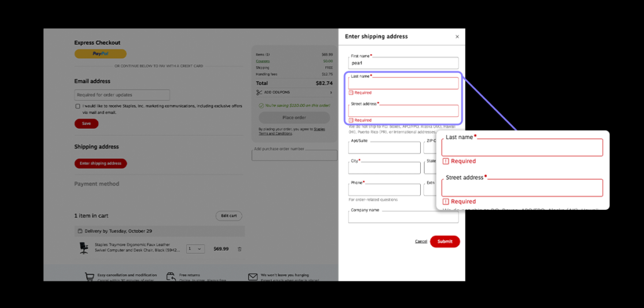Click the Company name input field
The image size is (644, 308).
point(403,217)
